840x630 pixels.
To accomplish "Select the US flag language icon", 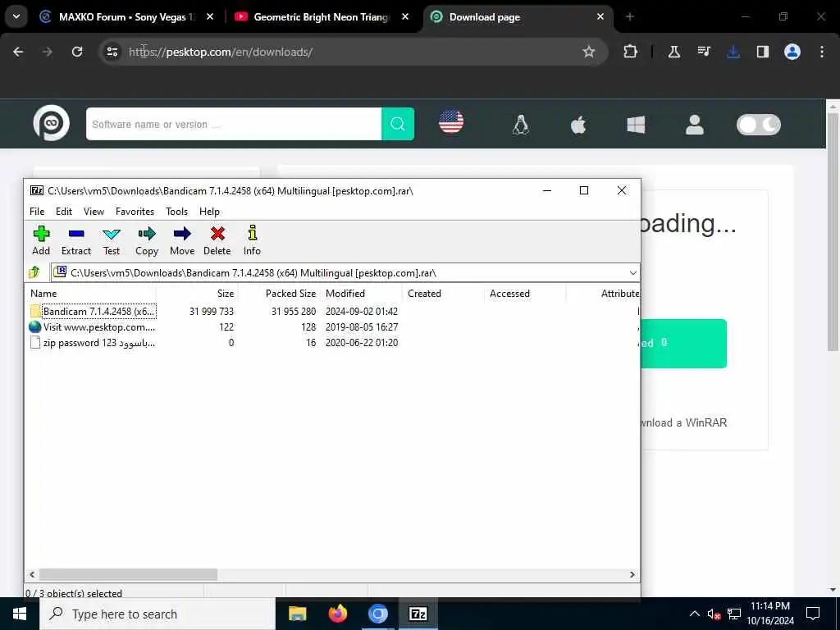I will pyautogui.click(x=451, y=122).
